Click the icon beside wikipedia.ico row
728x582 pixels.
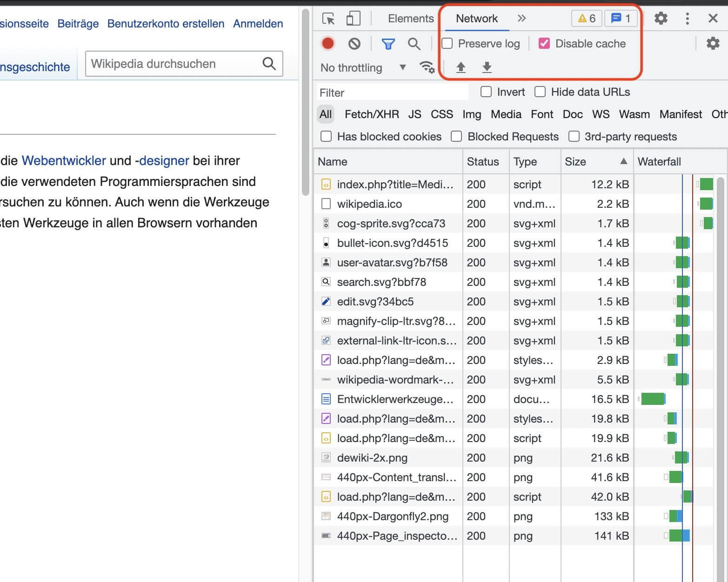pos(326,204)
